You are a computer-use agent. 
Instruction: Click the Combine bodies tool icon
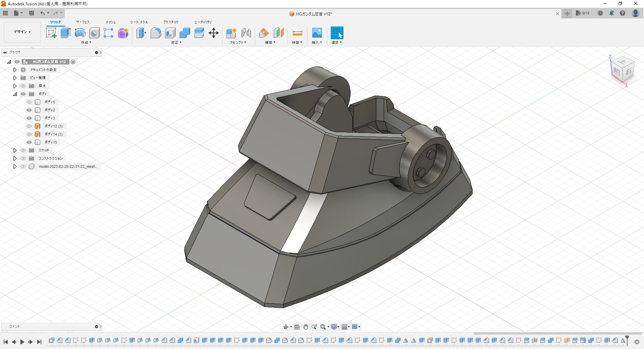(185, 33)
